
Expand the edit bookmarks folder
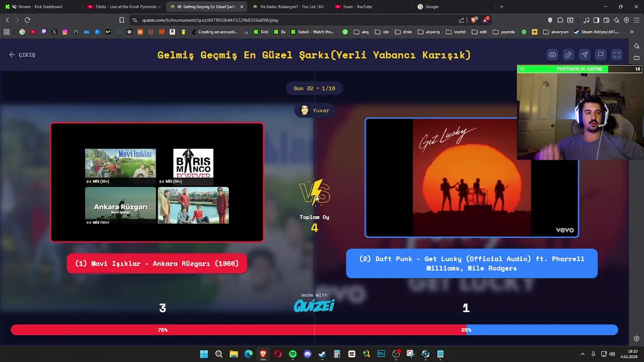point(479,32)
